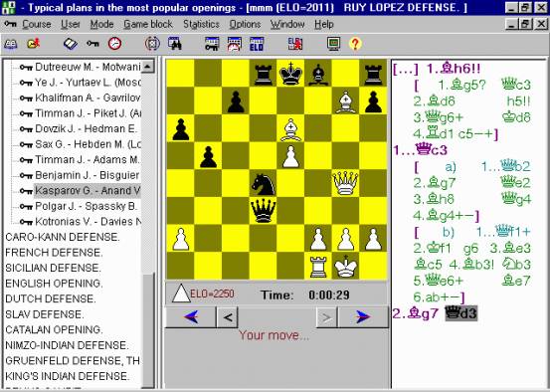Click the single step back '<' button
Viewport: 550px width, 392px height.
tap(228, 317)
